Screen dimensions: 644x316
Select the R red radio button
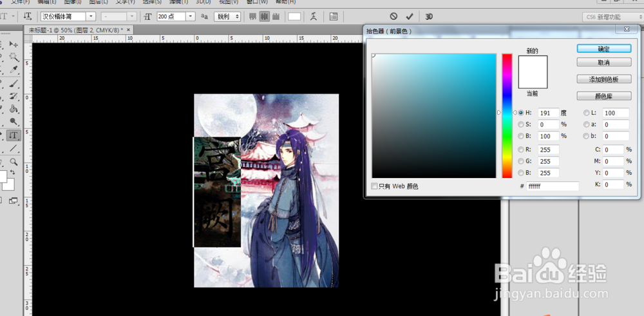[x=521, y=150]
